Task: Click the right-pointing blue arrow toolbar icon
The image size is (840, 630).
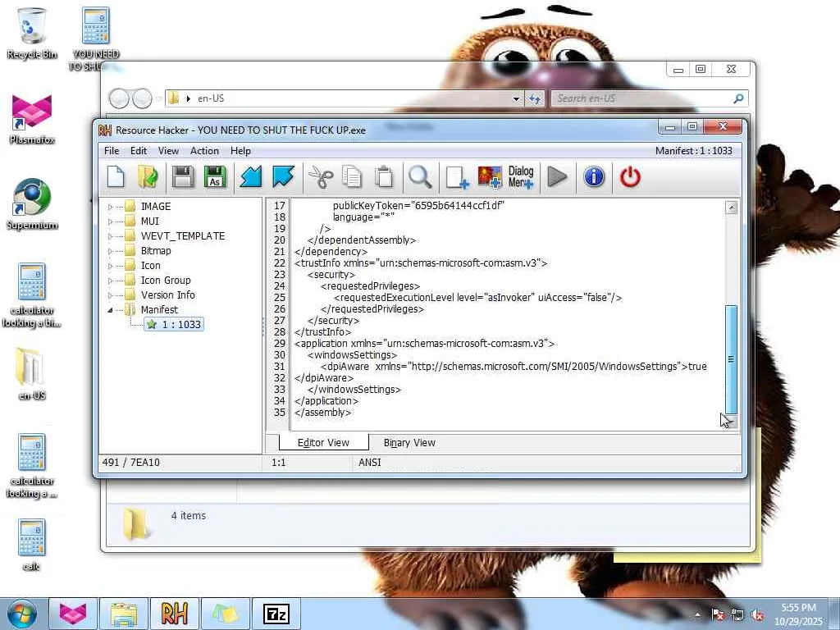Action: [x=283, y=177]
